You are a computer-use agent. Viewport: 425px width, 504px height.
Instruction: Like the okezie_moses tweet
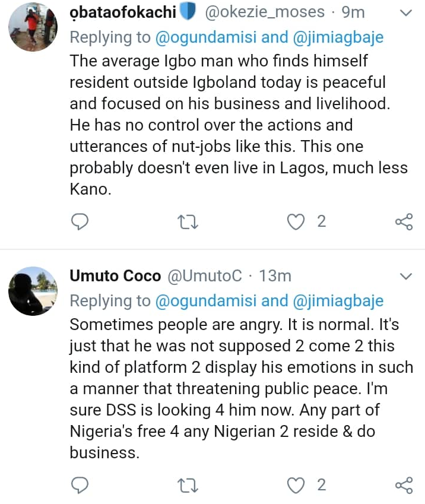click(x=295, y=222)
